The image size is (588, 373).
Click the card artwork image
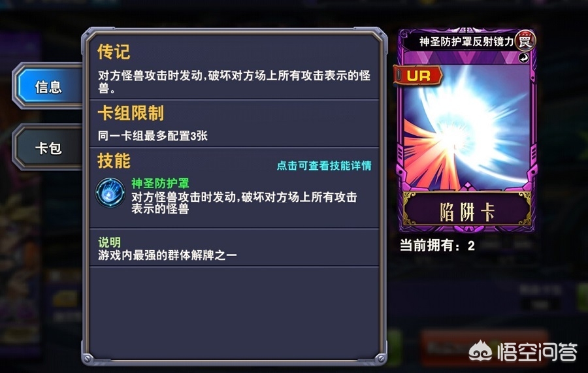pyautogui.click(x=466, y=127)
